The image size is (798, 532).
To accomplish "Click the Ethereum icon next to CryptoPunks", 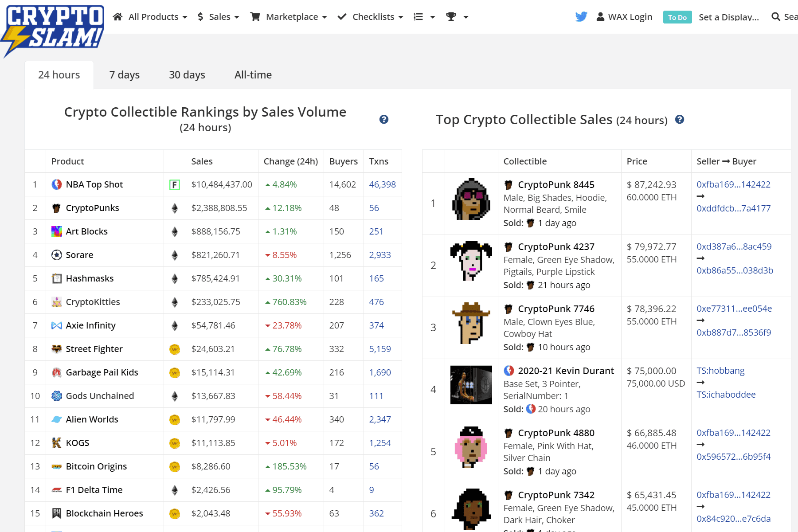I will (175, 208).
